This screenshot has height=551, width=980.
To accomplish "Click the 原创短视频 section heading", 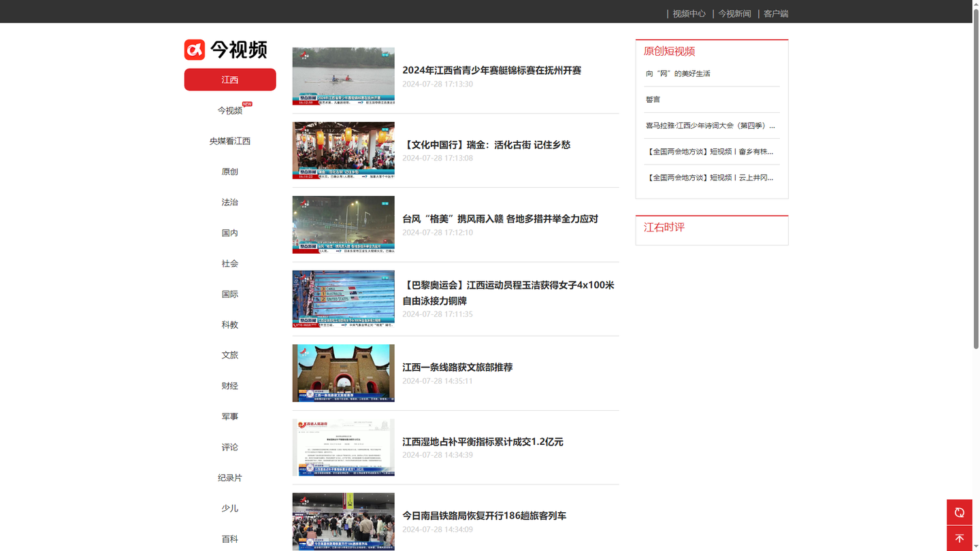I will tap(669, 51).
